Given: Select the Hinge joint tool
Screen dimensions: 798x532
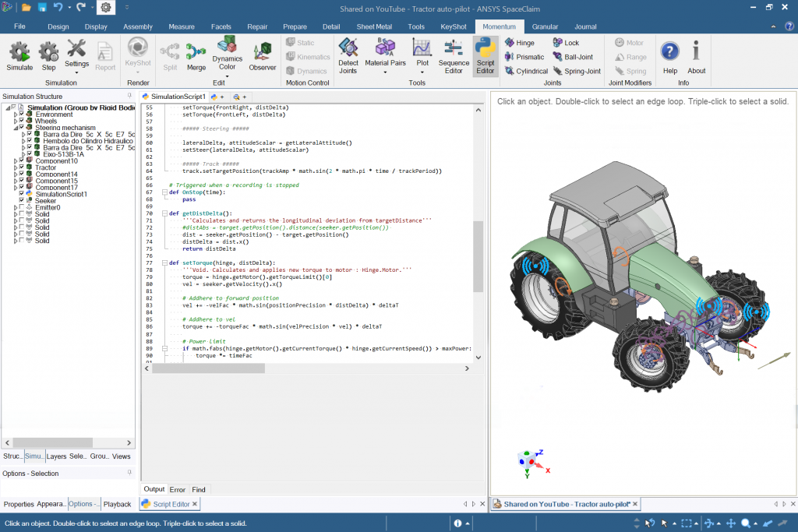Looking at the screenshot, I should tap(520, 43).
